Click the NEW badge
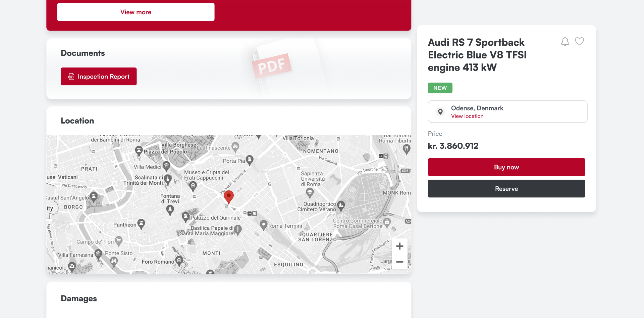 [440, 88]
